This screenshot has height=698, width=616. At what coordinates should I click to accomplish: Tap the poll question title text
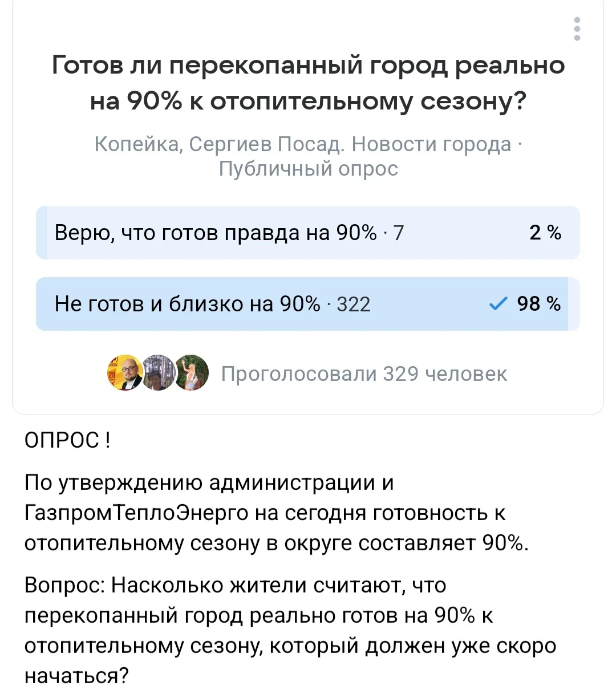tap(308, 83)
